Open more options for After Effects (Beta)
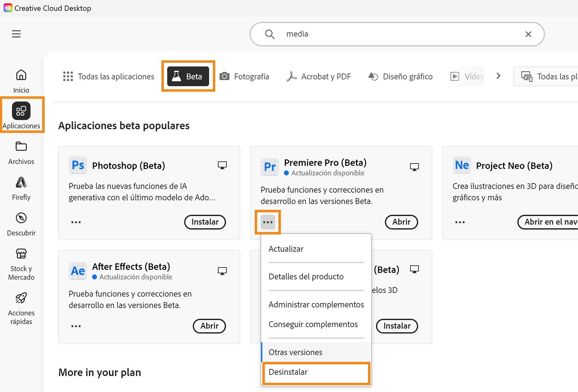Image resolution: width=578 pixels, height=392 pixels. [76, 326]
